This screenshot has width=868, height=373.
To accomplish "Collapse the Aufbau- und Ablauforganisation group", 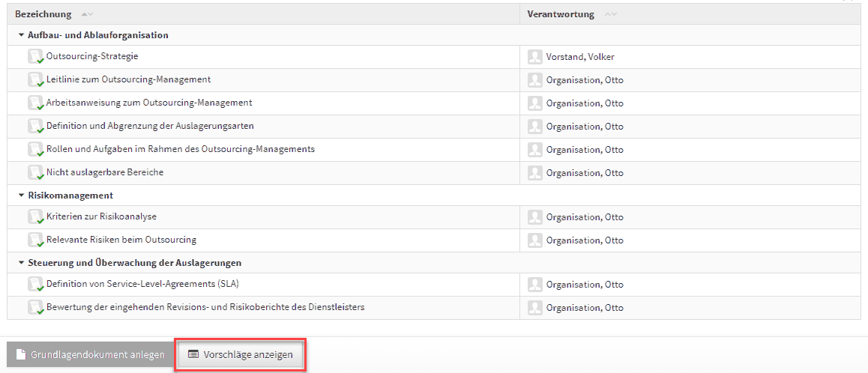I will [21, 35].
